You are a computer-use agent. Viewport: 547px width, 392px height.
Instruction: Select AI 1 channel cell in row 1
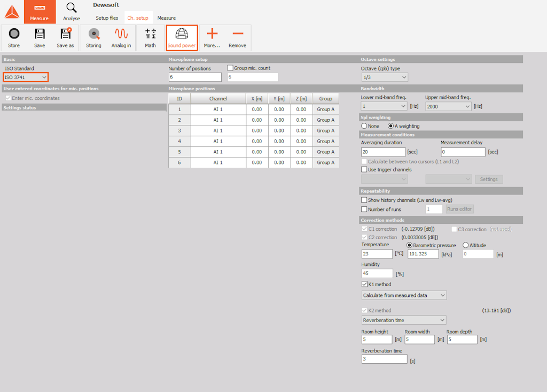[218, 109]
